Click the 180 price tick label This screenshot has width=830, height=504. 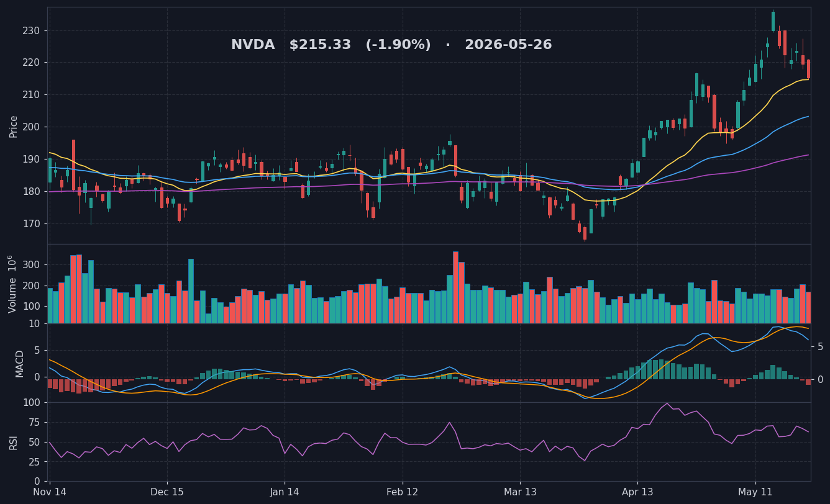coord(31,192)
